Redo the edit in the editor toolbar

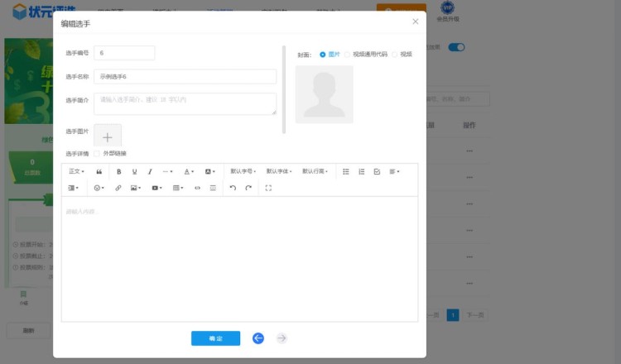click(x=248, y=189)
